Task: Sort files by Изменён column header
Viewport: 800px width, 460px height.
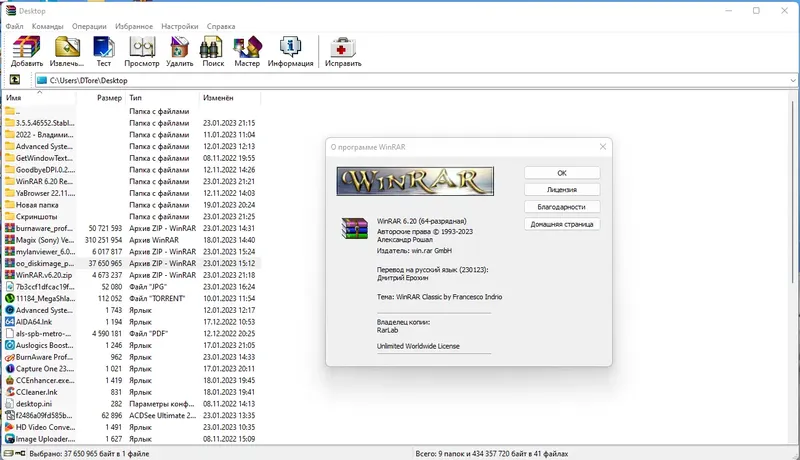Action: 230,97
